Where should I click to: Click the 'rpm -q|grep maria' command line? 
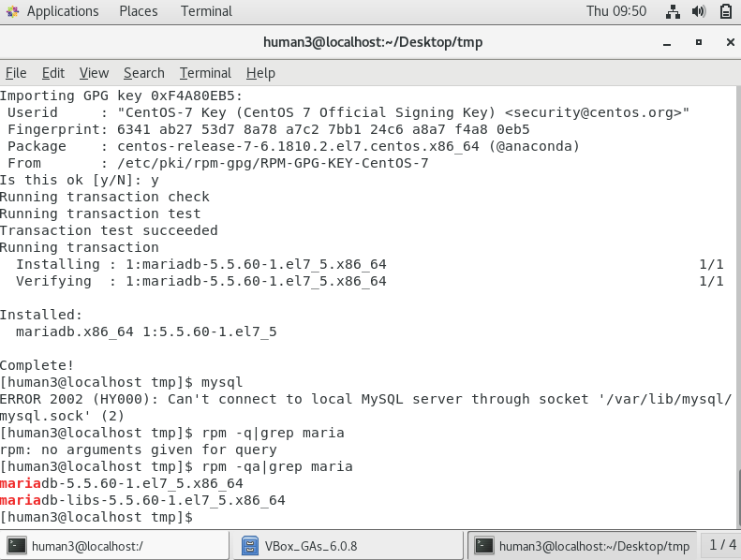[172, 433]
